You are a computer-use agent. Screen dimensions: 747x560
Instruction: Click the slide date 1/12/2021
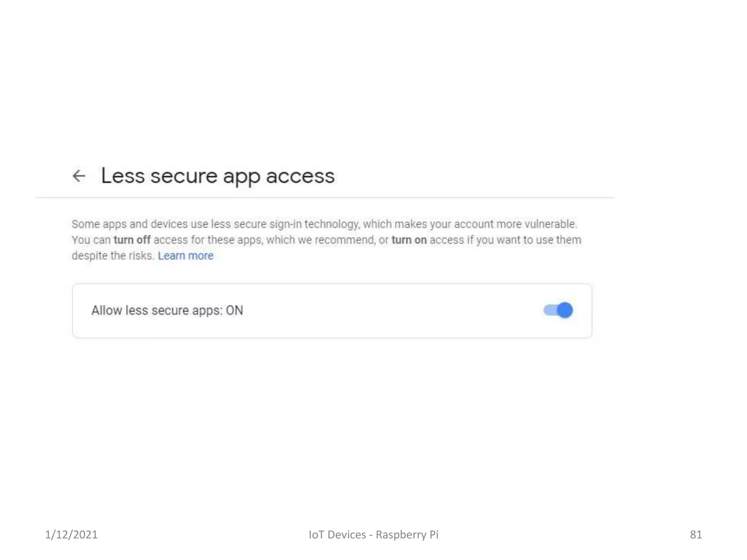pyautogui.click(x=71, y=534)
